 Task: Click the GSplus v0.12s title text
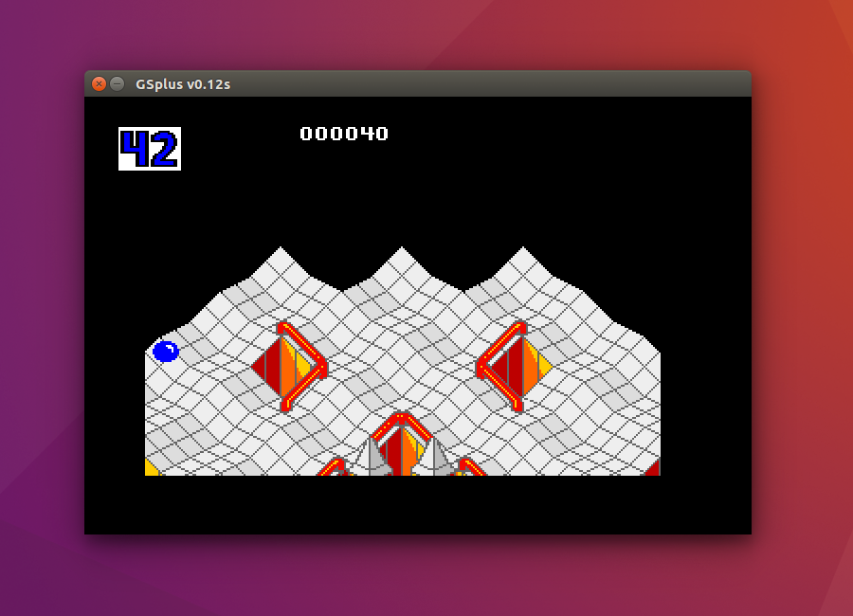pos(183,84)
